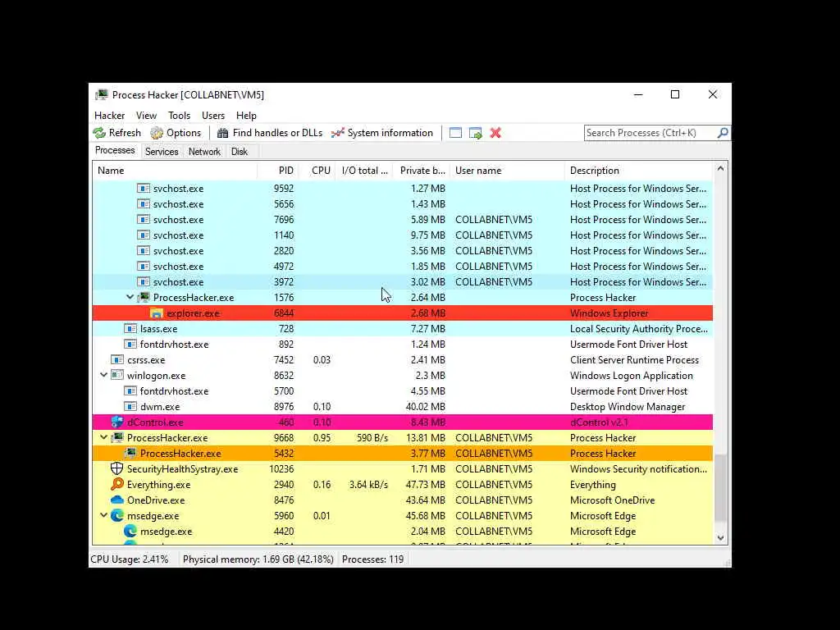
Task: Click the explorer.exe folder icon
Action: (157, 313)
